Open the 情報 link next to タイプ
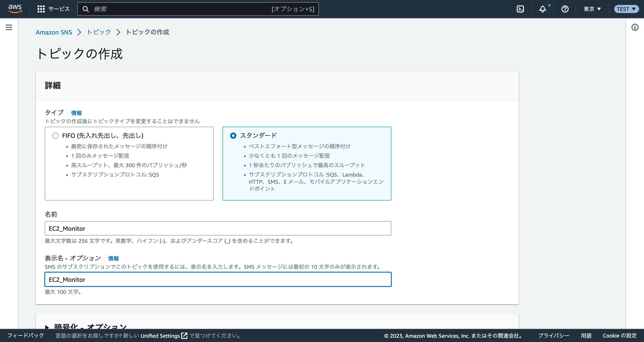644x342 pixels. pyautogui.click(x=76, y=113)
